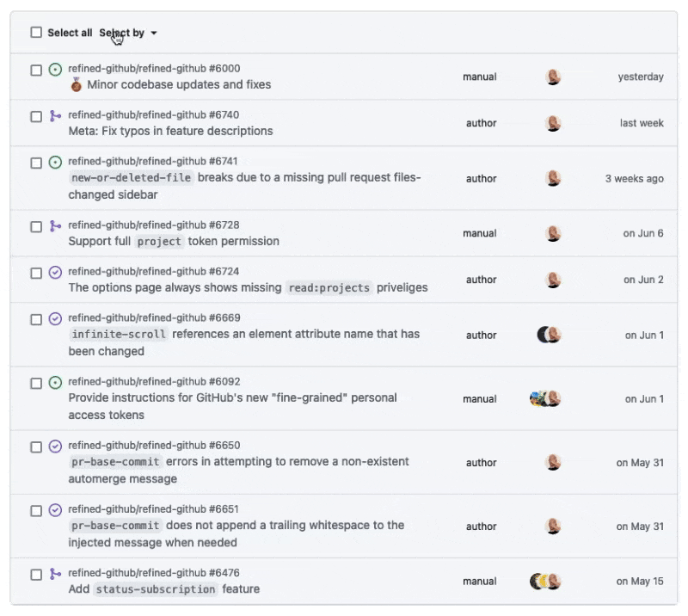Click stacked avatars on #6092 row
The image size is (688, 616).
coord(545,398)
